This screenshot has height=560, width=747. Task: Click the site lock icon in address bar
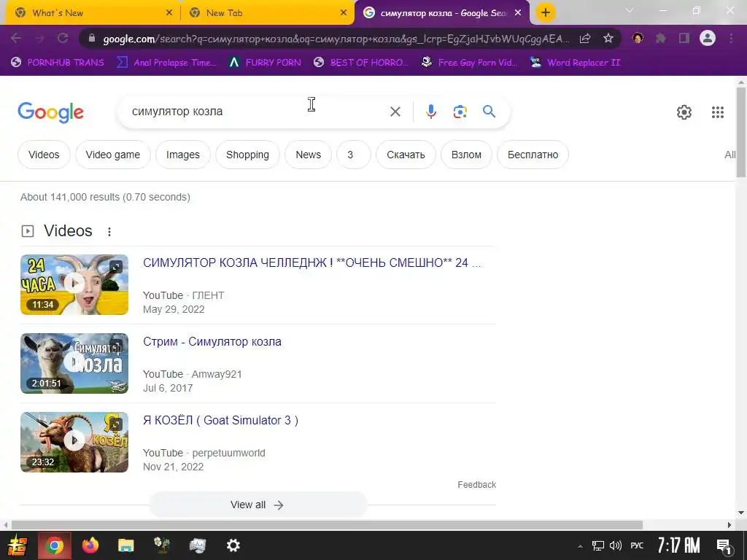pyautogui.click(x=92, y=39)
